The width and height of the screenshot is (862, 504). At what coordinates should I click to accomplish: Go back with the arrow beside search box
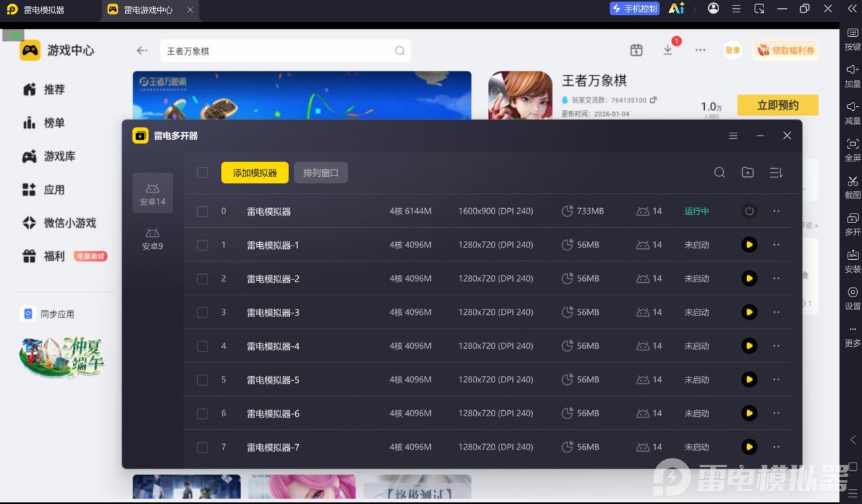point(142,50)
